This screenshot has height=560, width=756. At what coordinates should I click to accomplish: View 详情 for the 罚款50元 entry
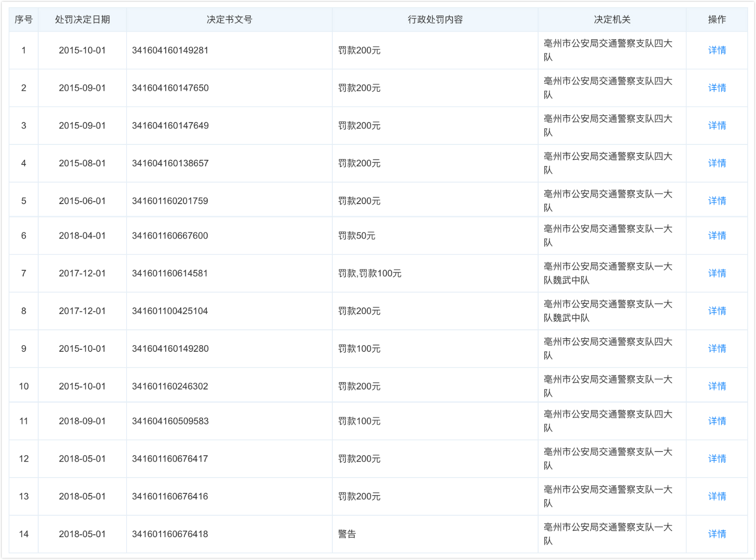pos(716,236)
